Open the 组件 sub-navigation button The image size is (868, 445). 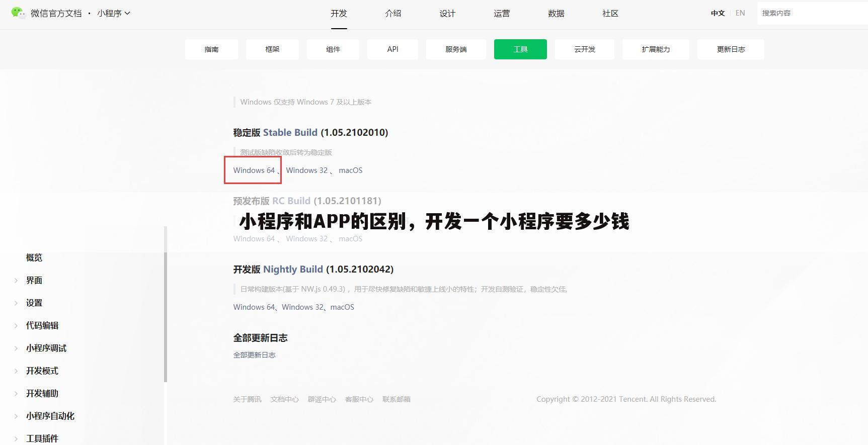333,49
